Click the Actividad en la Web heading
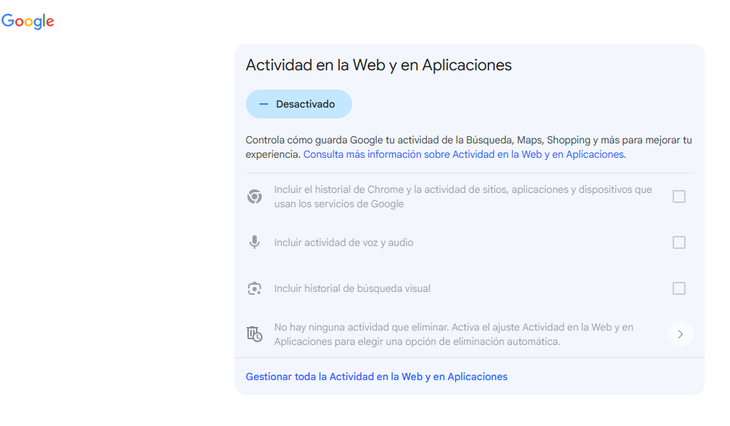The height and width of the screenshot is (426, 730). (379, 65)
